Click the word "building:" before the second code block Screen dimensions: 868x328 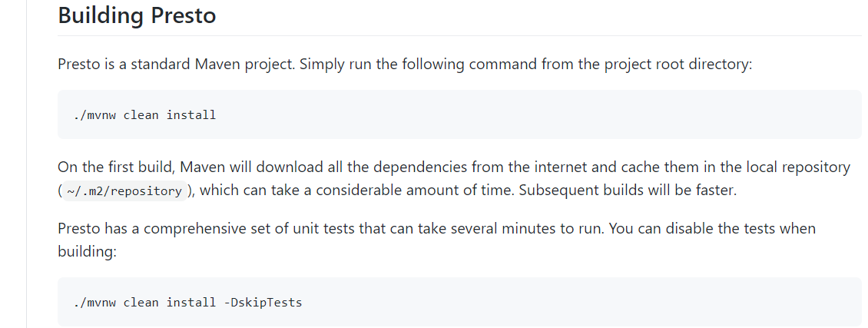point(86,251)
